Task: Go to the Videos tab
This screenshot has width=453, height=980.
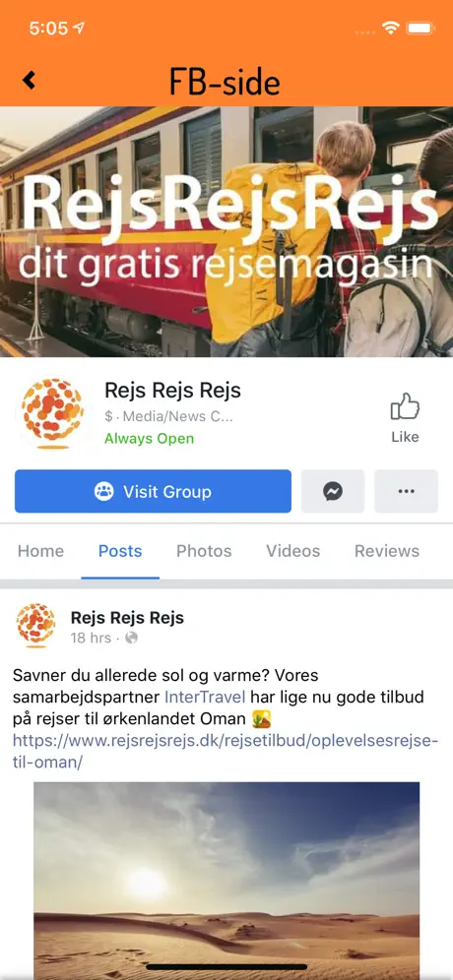Action: tap(292, 551)
